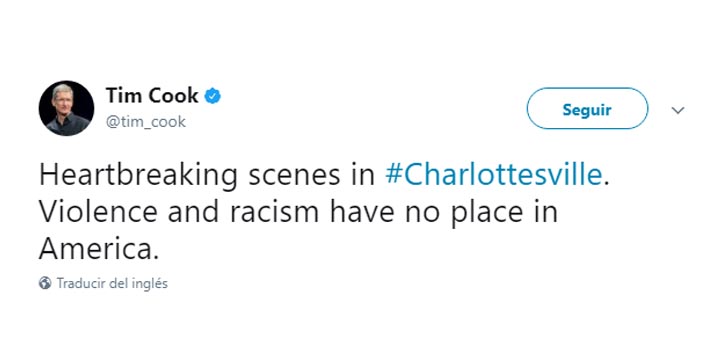Click the blue verified badge next to Tim Cook
This screenshot has height=360, width=720.
[x=213, y=96]
